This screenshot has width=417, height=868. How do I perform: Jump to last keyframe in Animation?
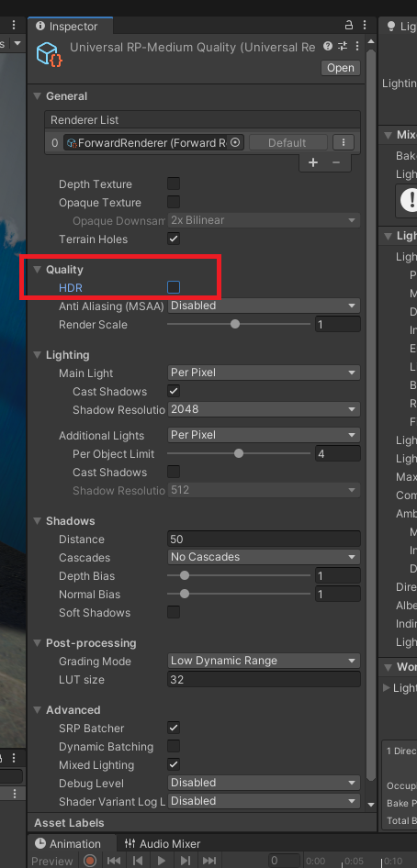click(209, 861)
